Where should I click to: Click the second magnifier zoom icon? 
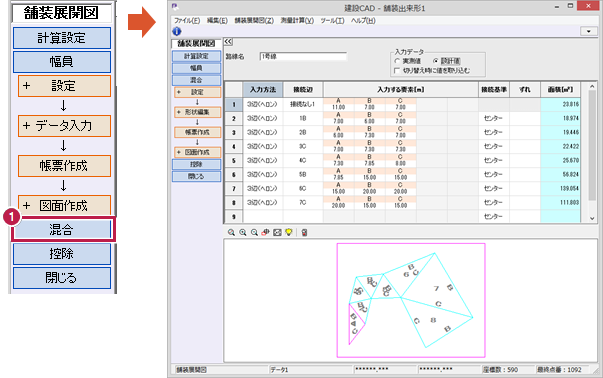point(243,232)
